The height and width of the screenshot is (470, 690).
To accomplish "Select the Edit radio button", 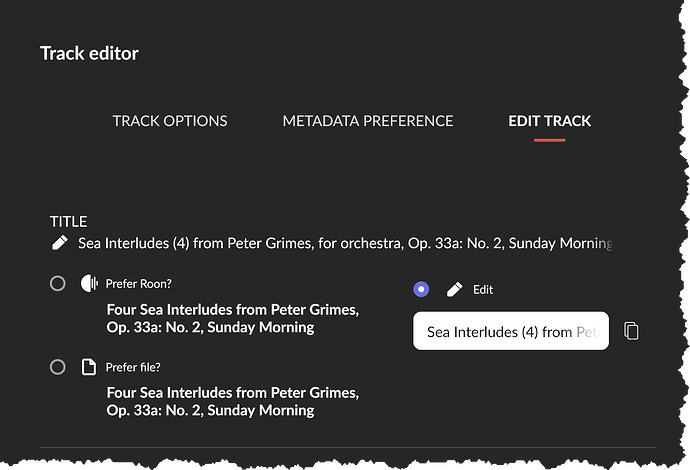I will pyautogui.click(x=421, y=289).
